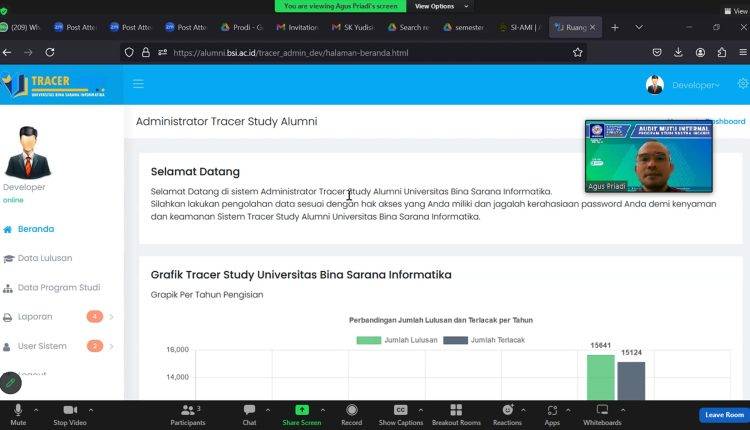Screen dimensions: 750x430
Task: Toggle the hamburger sidebar menu in Tracer header
Action: [138, 84]
